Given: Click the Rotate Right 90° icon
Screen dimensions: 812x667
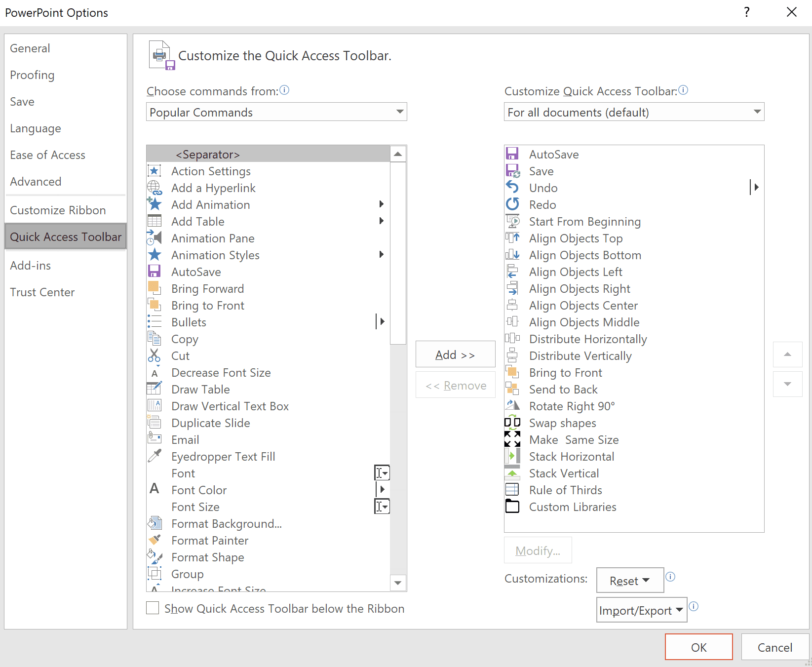Looking at the screenshot, I should [x=512, y=406].
